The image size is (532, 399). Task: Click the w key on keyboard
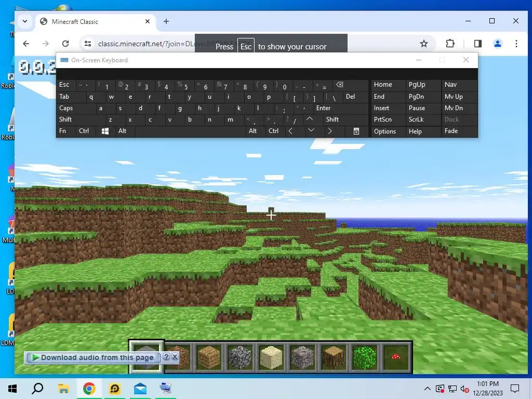[111, 97]
